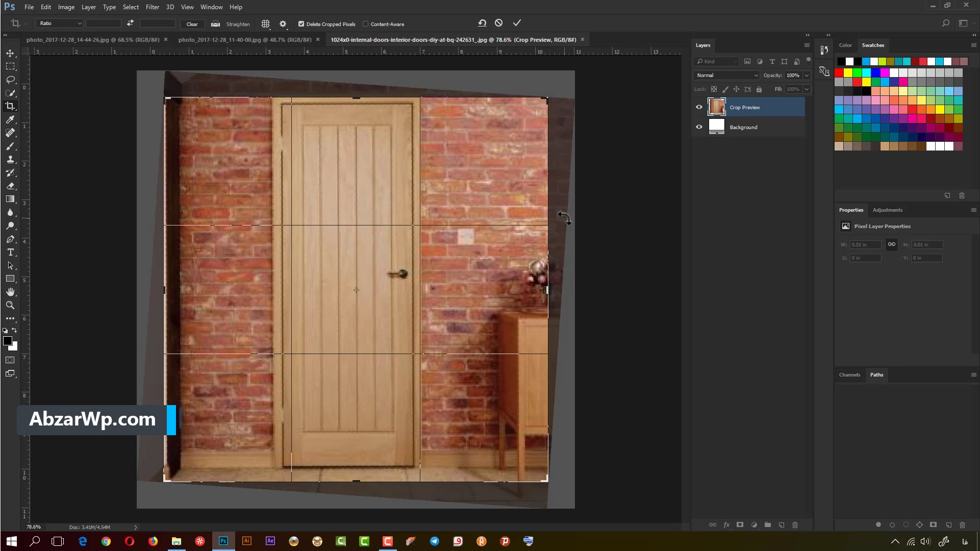Select the Zoom tool
980x551 pixels.
pos(10,305)
